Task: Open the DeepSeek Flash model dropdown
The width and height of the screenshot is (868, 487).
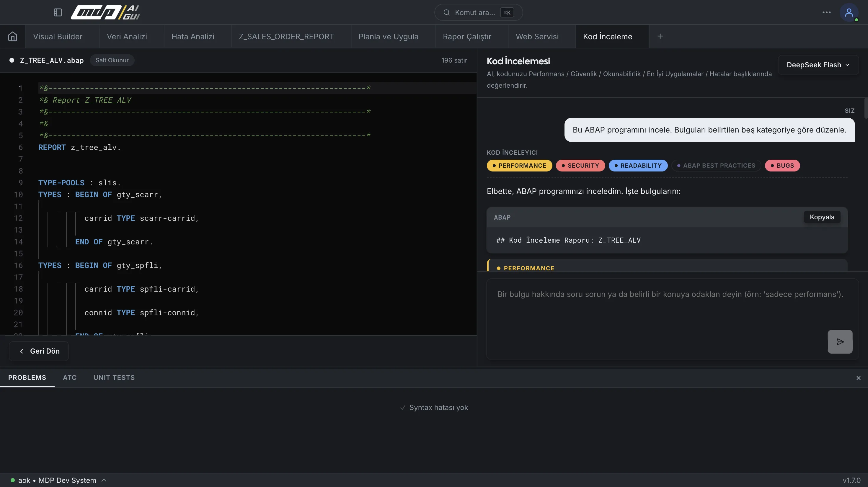Action: coord(818,65)
